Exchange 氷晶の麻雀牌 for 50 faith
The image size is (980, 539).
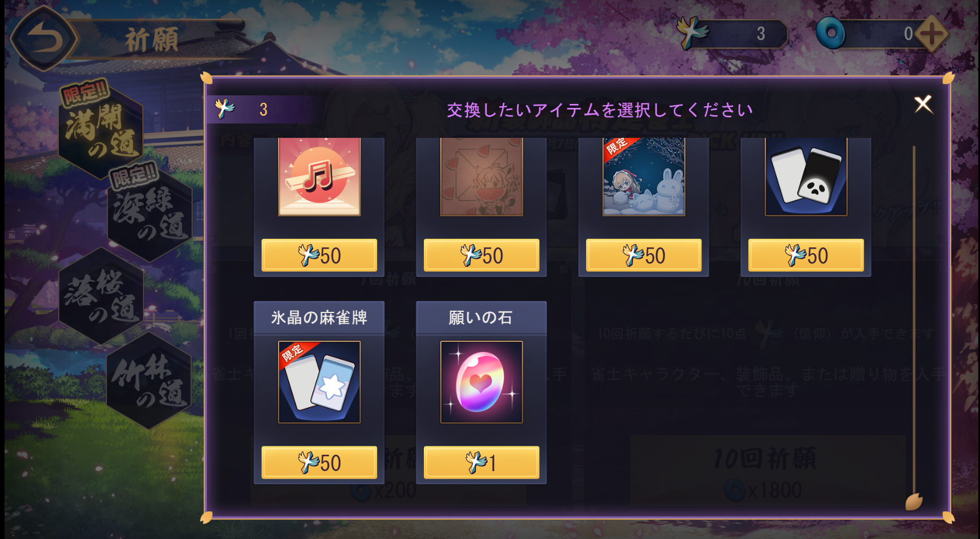(x=319, y=463)
